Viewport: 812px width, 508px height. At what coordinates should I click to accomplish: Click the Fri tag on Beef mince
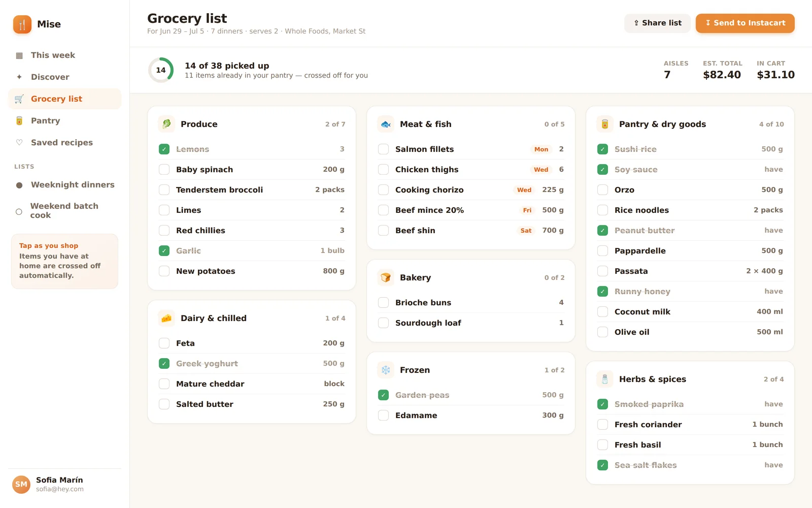click(x=527, y=210)
